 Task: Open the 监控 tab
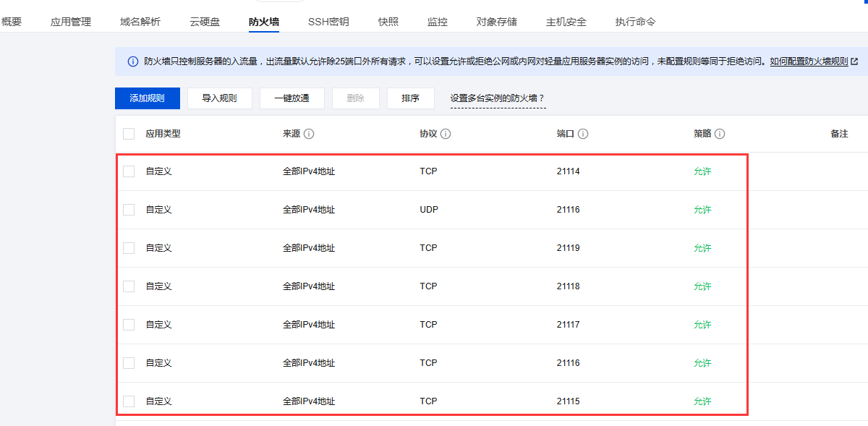[x=438, y=22]
